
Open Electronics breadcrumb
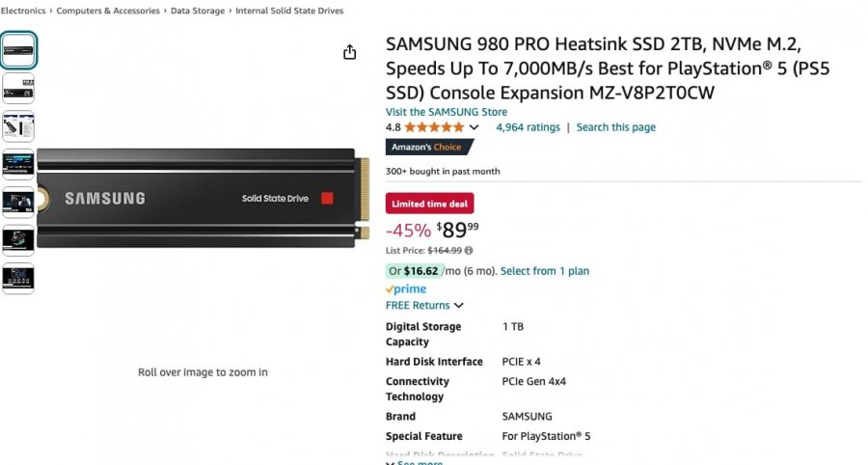[23, 11]
